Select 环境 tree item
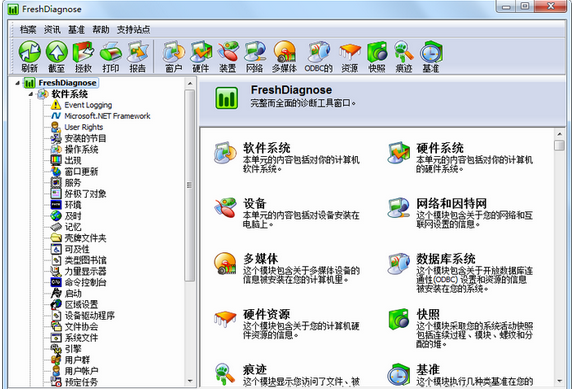 [x=73, y=205]
